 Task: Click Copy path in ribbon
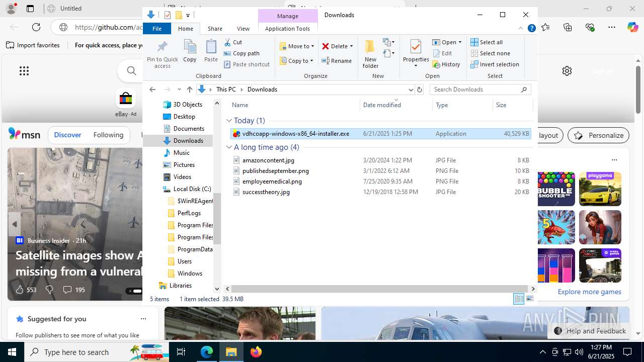(x=242, y=53)
